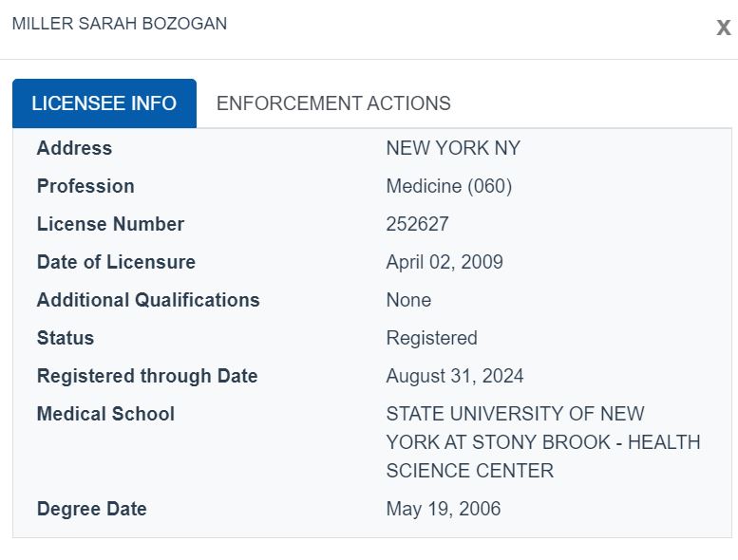
Task: Click the Medical School label
Action: pyautogui.click(x=105, y=414)
